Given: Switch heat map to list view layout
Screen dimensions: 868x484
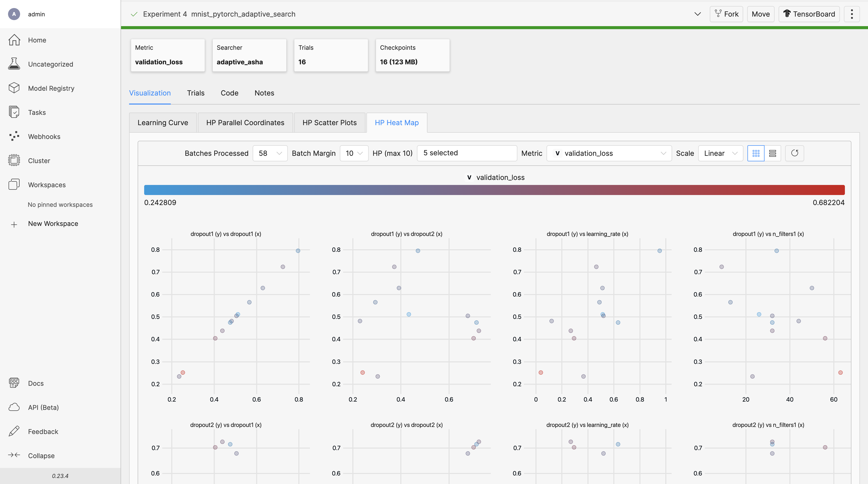Looking at the screenshot, I should pyautogui.click(x=773, y=153).
